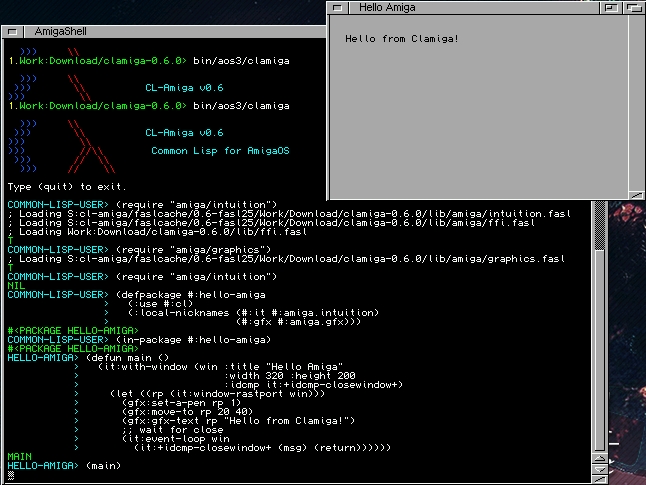
Task: Click the '(let ((rp (it:window-rastport win)))' line
Action: click(217, 394)
